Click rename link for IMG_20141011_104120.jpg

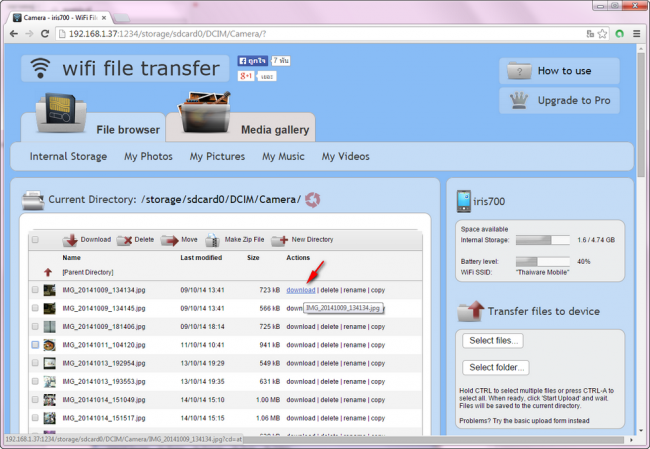(x=354, y=345)
